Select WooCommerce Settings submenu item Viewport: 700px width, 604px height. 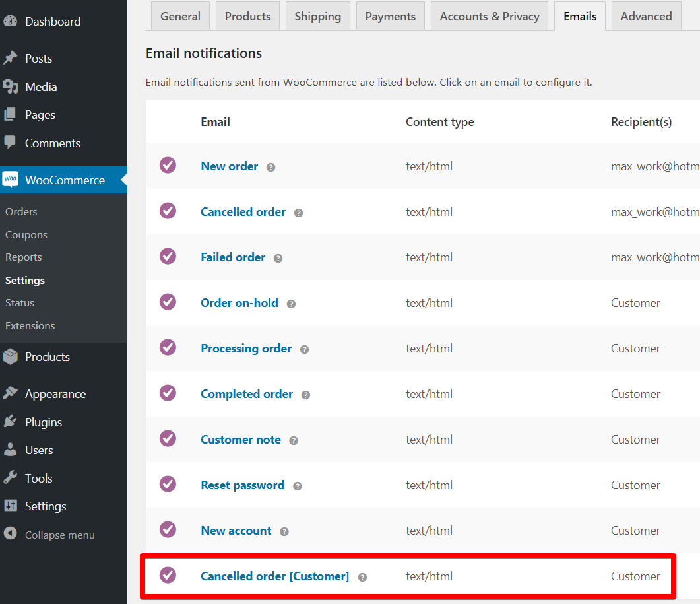coord(25,280)
